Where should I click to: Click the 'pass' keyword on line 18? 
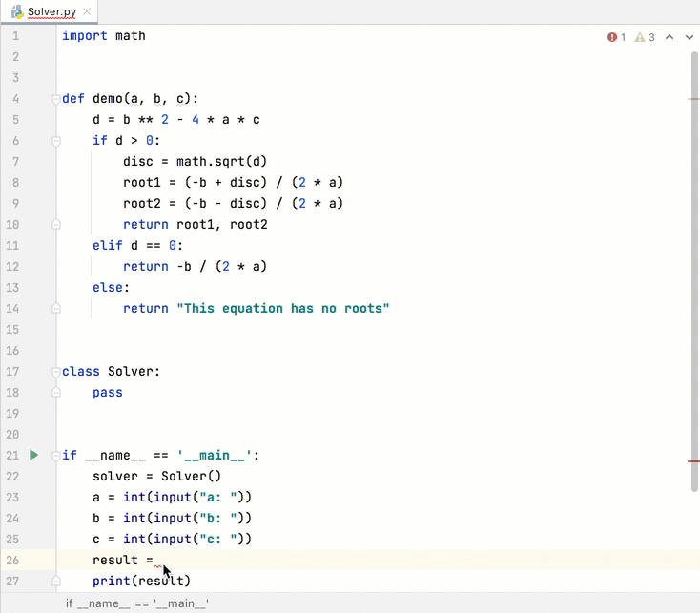pyautogui.click(x=108, y=392)
